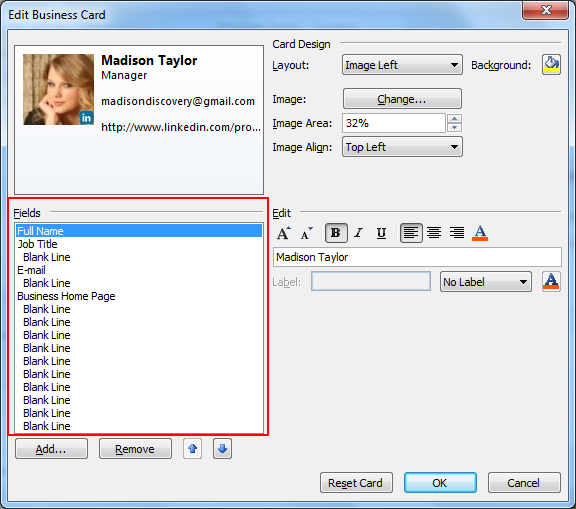576x509 pixels.
Task: Expand the No Label dropdown
Action: [x=486, y=282]
